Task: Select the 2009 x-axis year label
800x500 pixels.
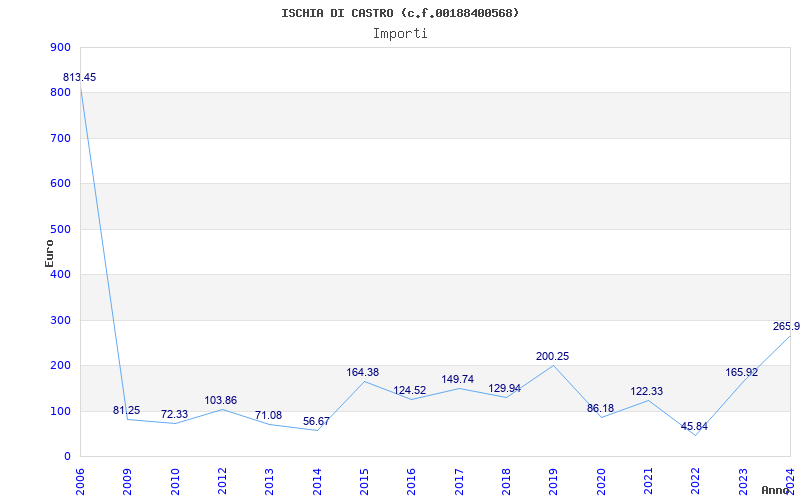Action: pos(128,482)
